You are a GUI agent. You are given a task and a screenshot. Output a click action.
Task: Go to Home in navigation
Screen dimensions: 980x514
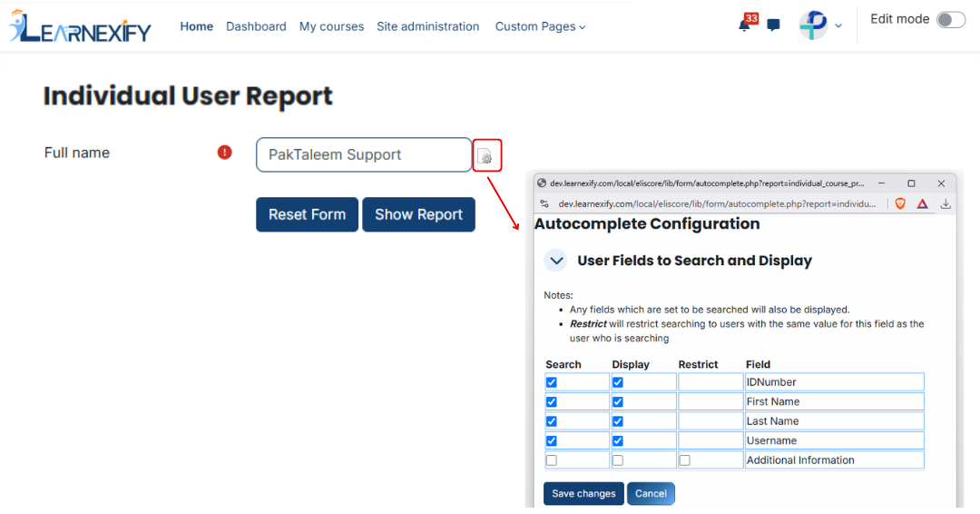click(x=196, y=26)
